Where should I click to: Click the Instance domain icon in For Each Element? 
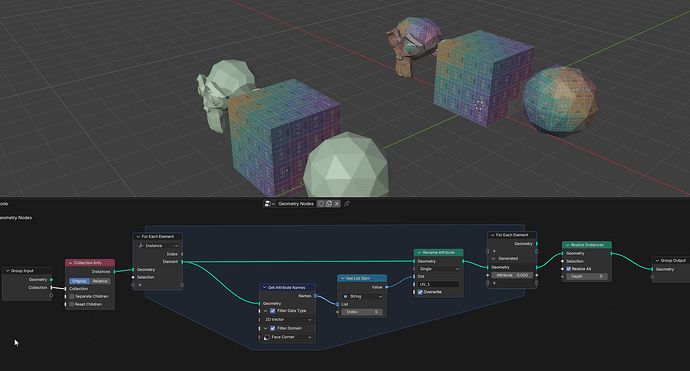pyautogui.click(x=141, y=246)
